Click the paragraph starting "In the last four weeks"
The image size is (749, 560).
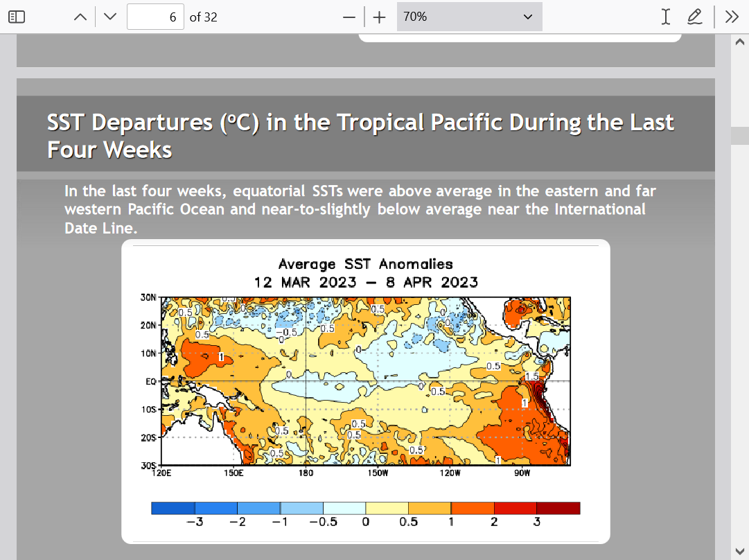click(x=360, y=209)
